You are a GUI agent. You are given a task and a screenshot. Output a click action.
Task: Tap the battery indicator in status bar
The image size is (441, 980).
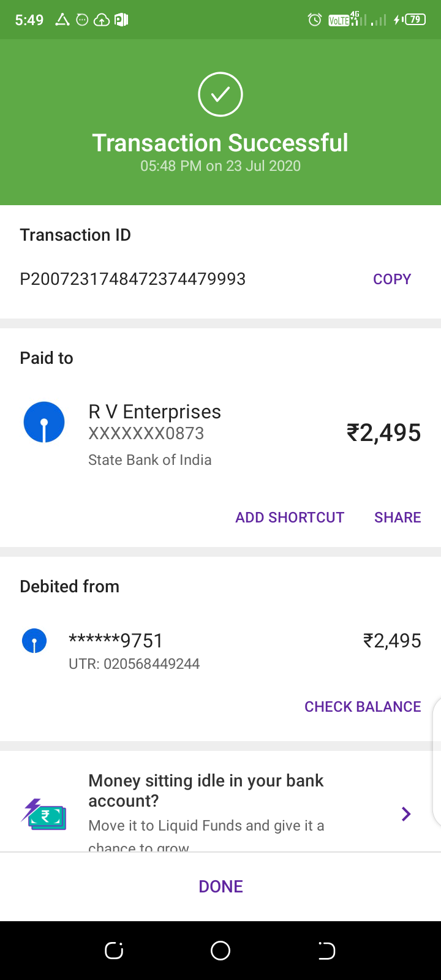pos(415,20)
